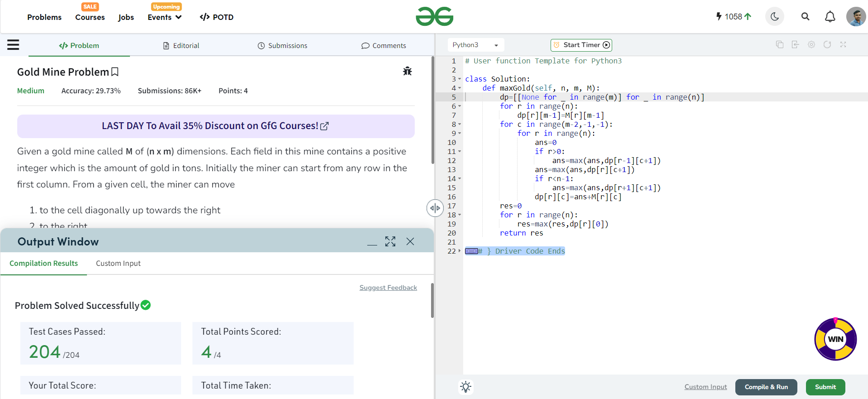Switch to Custom Input tab in Output Window
868x399 pixels.
(118, 264)
